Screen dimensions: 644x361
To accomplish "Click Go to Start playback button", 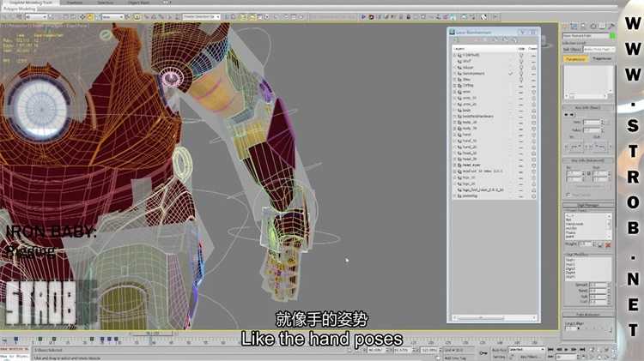I will coord(550,350).
